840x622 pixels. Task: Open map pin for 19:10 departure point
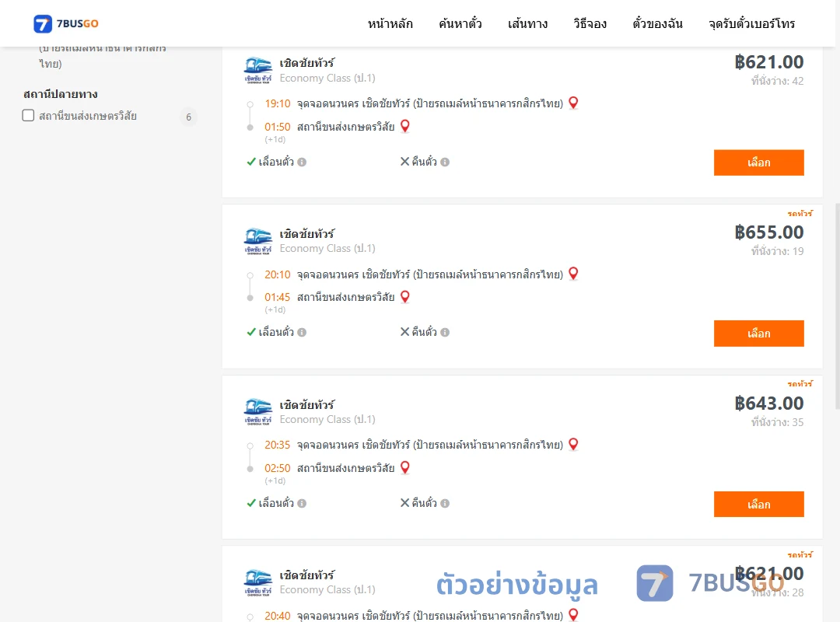[x=573, y=103]
